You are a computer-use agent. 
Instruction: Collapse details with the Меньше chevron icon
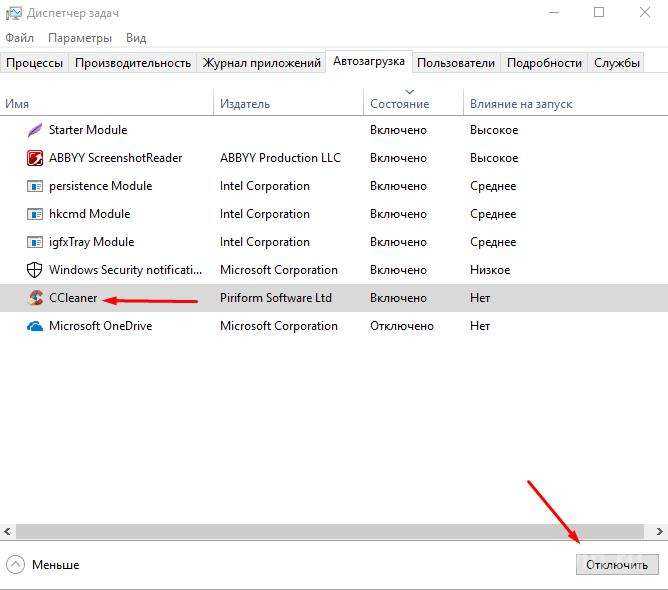[15, 565]
